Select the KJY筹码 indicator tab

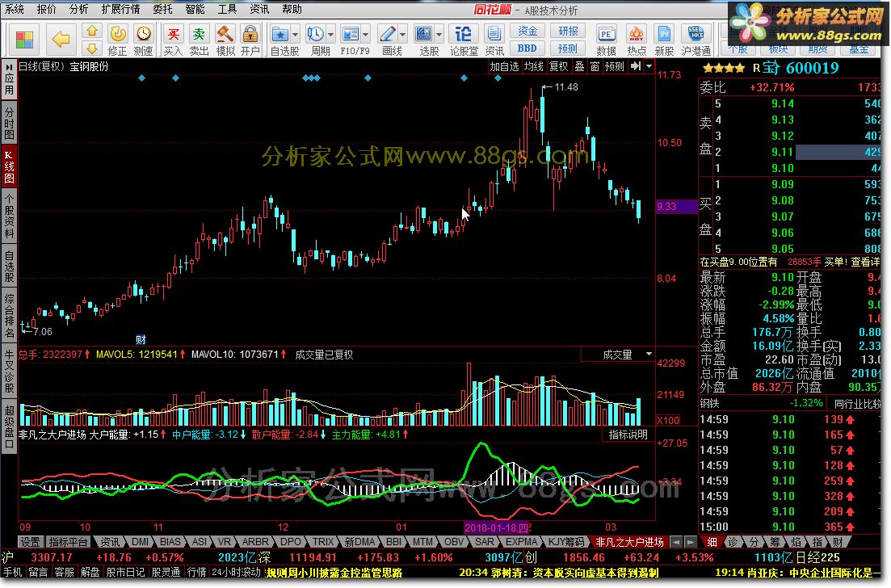[566, 542]
